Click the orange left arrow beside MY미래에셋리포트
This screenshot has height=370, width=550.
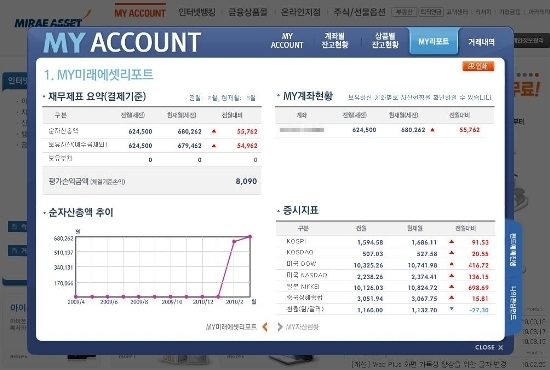(265, 327)
